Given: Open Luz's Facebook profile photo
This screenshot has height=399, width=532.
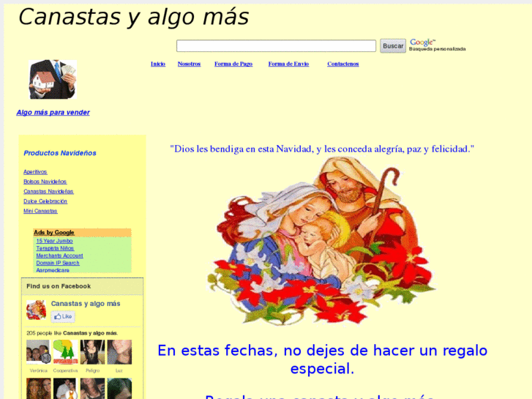Looking at the screenshot, I should click(x=119, y=352).
